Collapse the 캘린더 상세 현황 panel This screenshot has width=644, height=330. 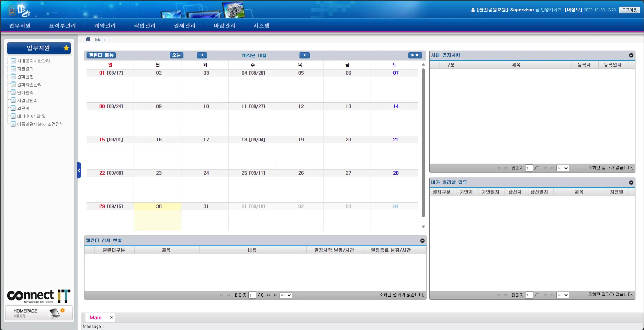422,241
